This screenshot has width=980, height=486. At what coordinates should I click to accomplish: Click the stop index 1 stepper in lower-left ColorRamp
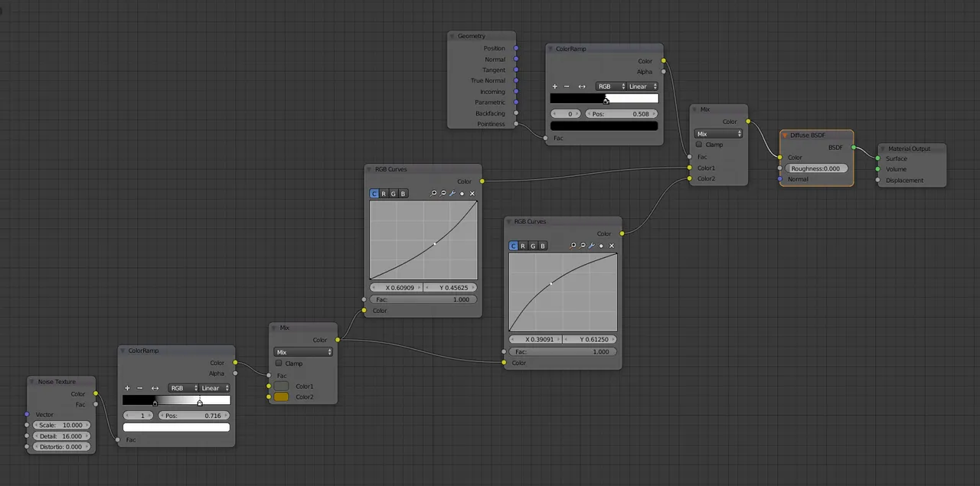[139, 416]
